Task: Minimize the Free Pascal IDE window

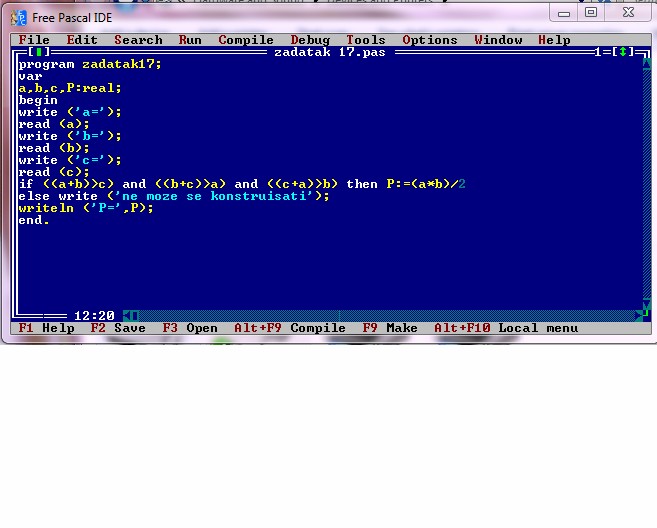Action: click(x=564, y=13)
